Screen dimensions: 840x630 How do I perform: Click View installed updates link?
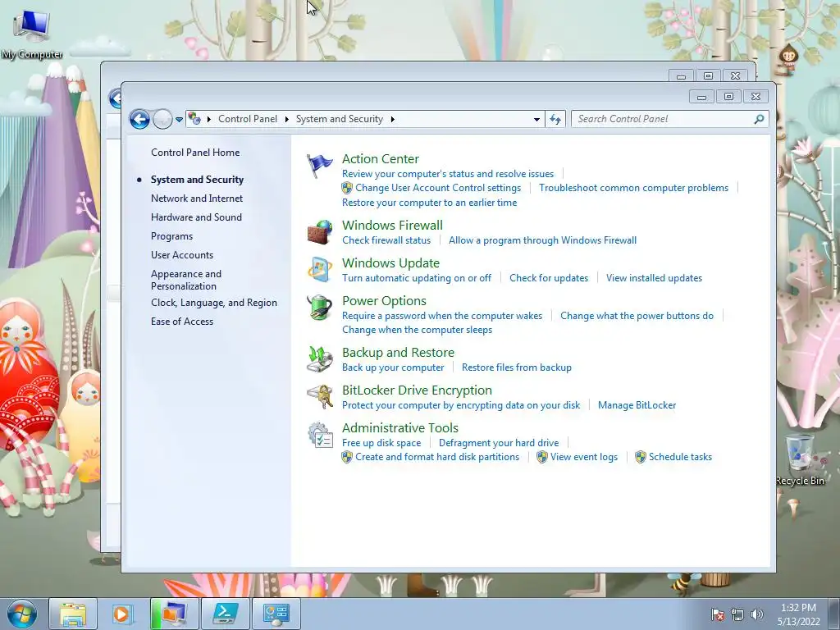654,278
